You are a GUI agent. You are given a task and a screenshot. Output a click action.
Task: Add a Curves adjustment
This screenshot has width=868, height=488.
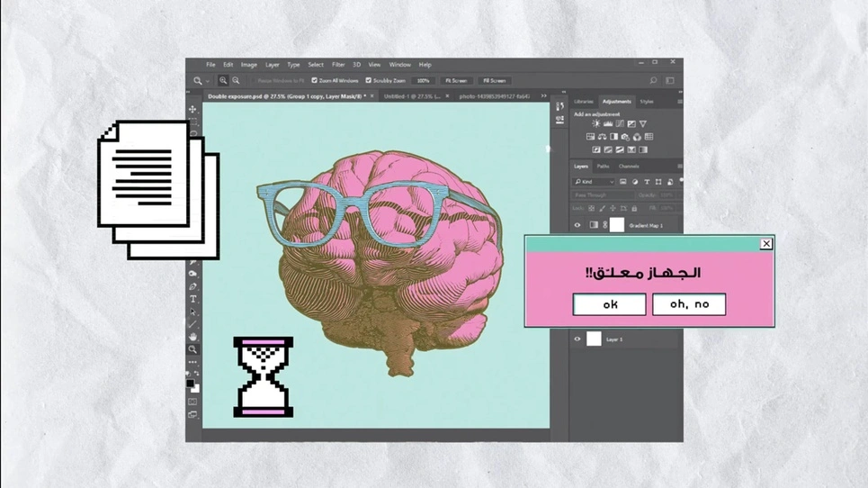click(x=620, y=123)
